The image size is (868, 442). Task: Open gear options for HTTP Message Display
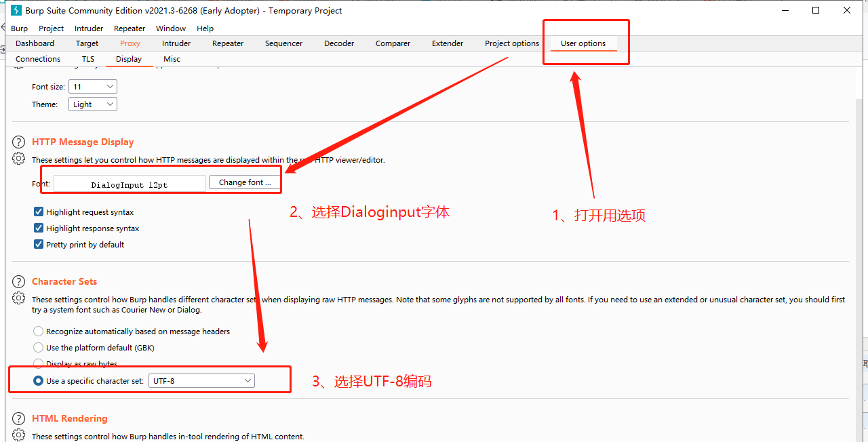(19, 159)
